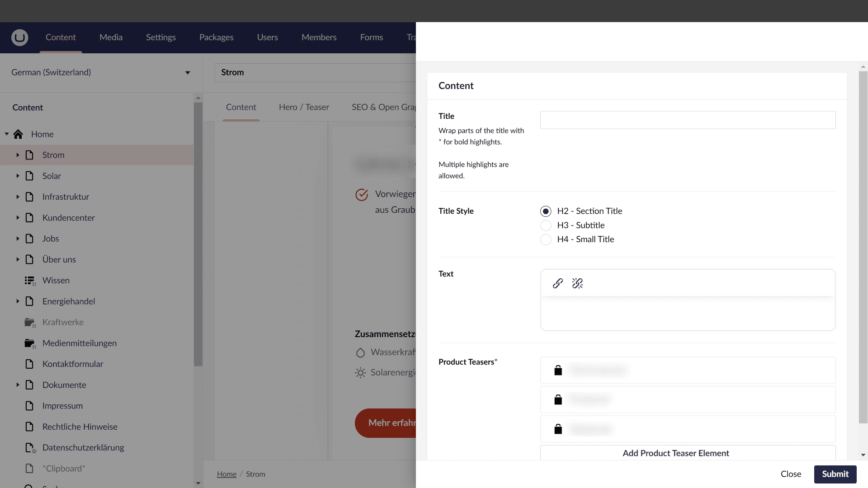Click the Datenschutzerklärung document icon
Image resolution: width=868 pixels, height=488 pixels.
click(30, 448)
